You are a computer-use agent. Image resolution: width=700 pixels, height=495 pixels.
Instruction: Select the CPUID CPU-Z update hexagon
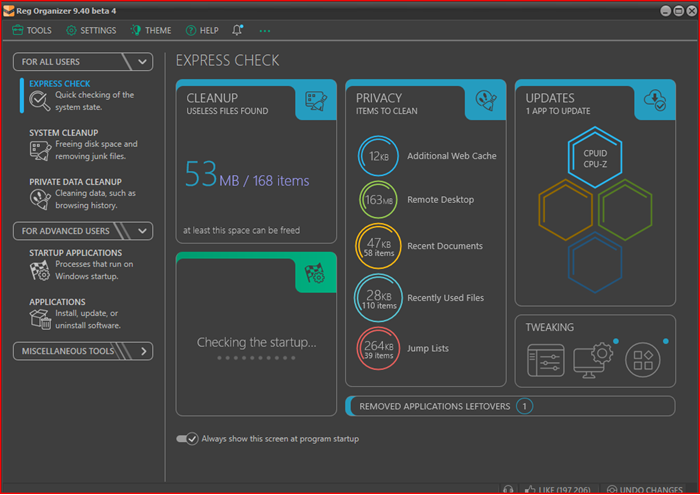[x=595, y=158]
